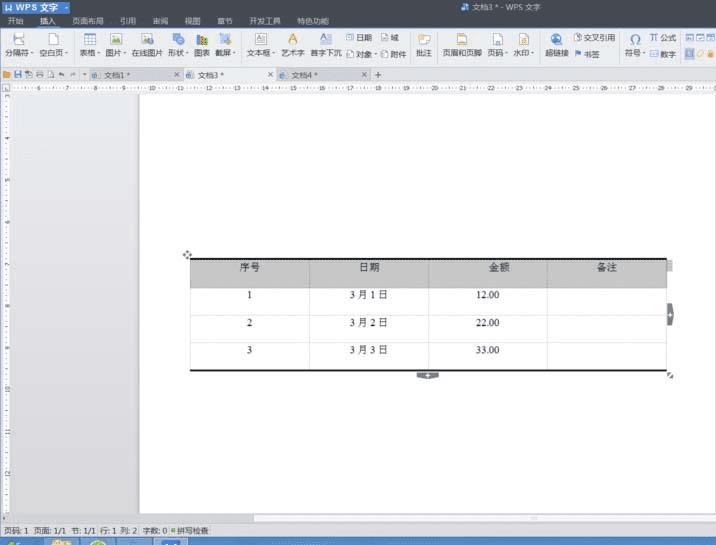Open the 视图 View tab
716x545 pixels.
coord(192,21)
